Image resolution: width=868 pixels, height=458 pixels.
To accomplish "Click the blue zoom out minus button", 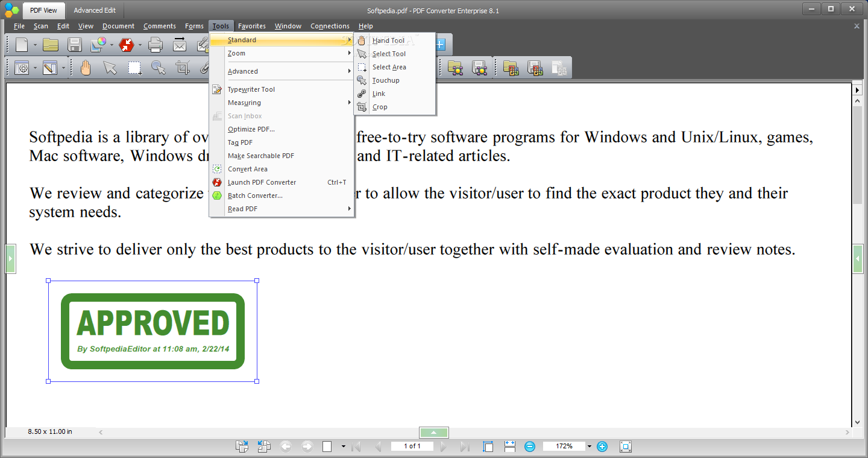I will coord(530,447).
